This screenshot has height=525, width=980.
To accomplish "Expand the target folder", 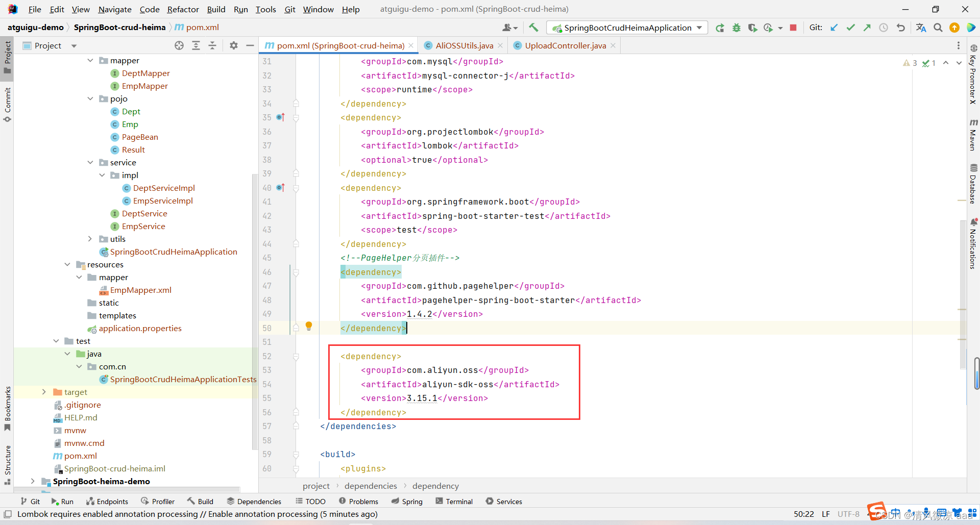I will tap(44, 392).
